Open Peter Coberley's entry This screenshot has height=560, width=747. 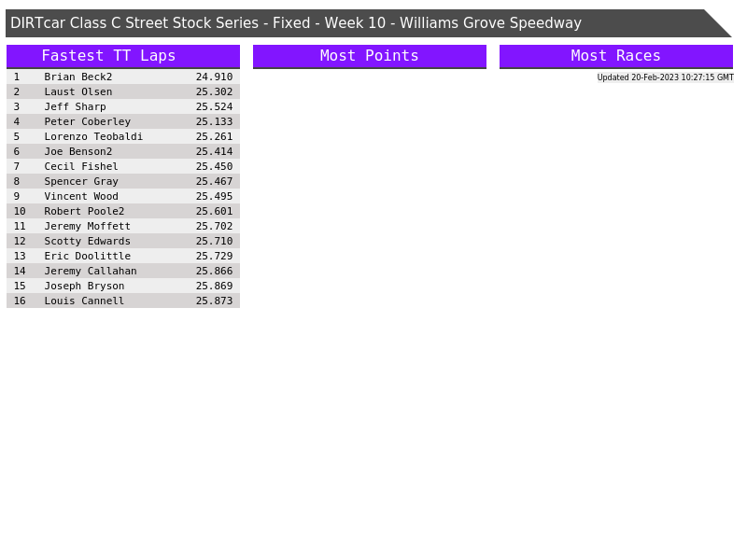[88, 122]
